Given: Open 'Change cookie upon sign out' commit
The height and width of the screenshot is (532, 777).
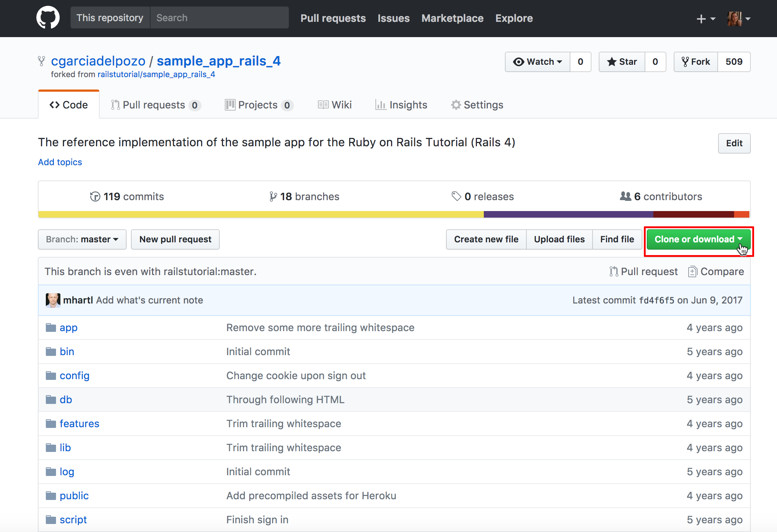Looking at the screenshot, I should pos(296,376).
